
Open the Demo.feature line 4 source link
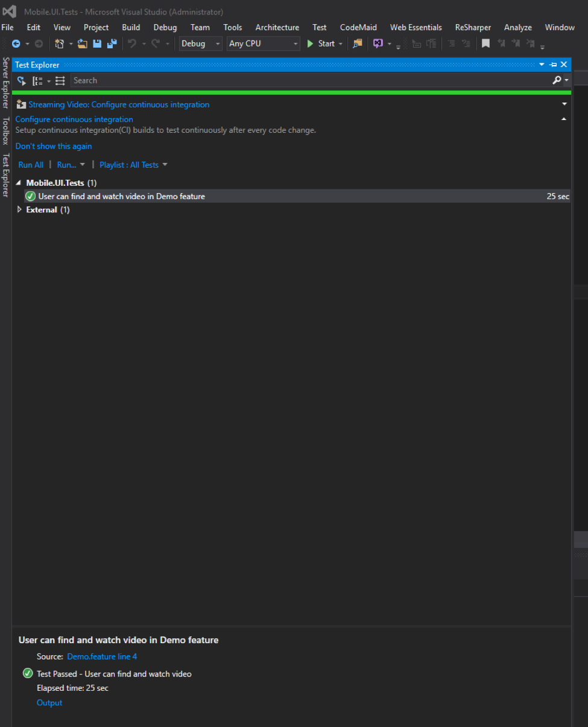[x=102, y=656]
